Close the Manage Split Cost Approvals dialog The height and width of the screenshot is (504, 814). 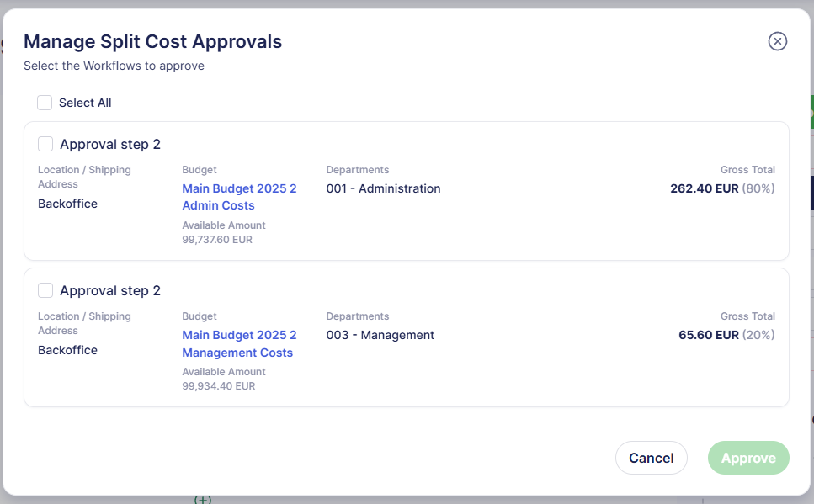point(777,41)
